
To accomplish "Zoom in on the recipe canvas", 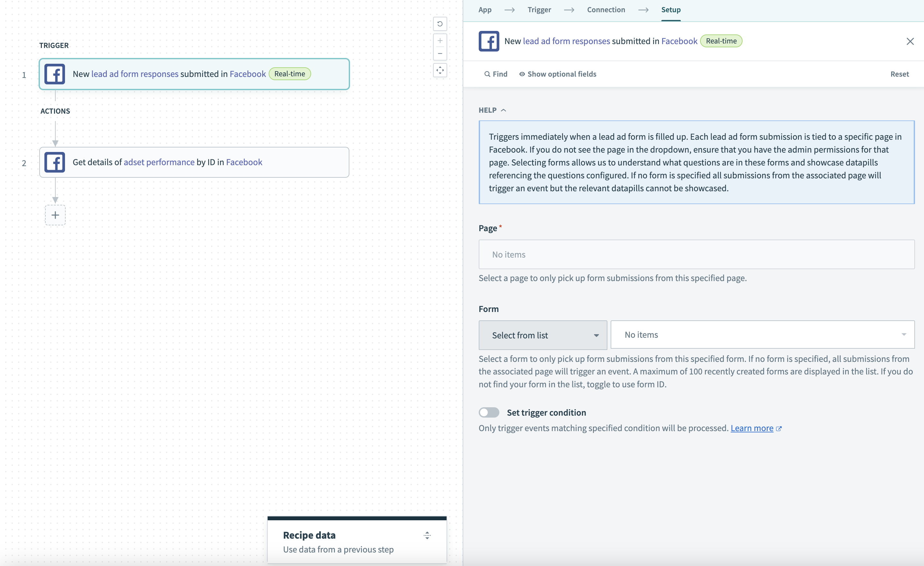I will point(440,41).
